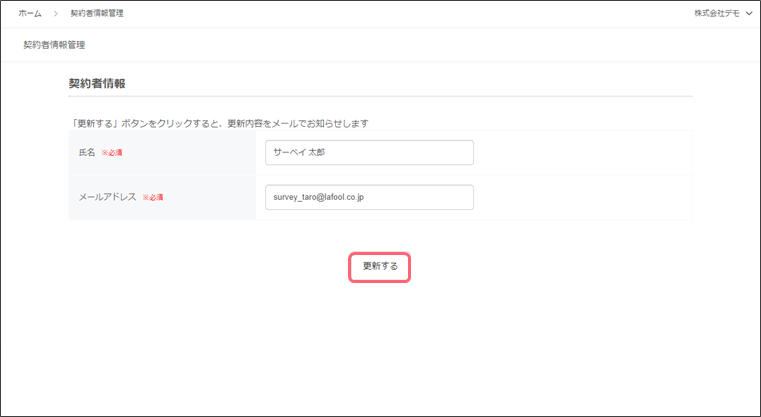761x417 pixels.
Task: Click the 契約者情報 section heading
Action: tap(96, 82)
